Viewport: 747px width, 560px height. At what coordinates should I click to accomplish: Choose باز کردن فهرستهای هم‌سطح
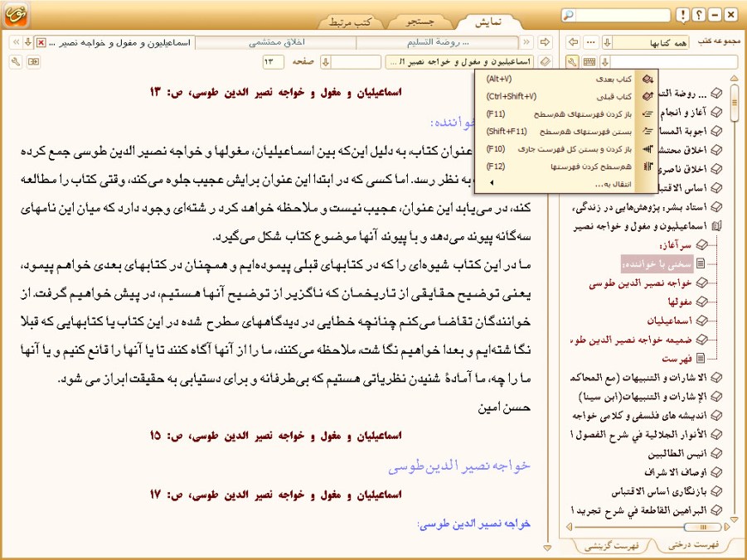tap(566, 114)
